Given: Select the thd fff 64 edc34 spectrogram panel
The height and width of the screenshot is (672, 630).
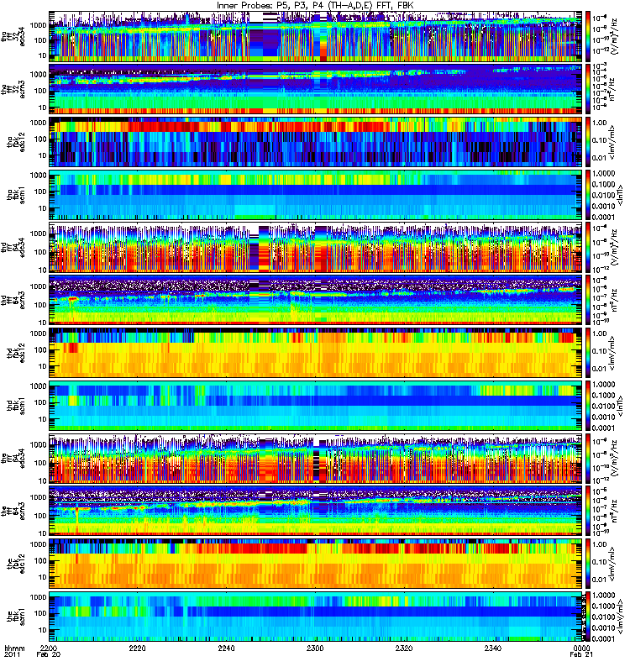Looking at the screenshot, I should 316,247.
